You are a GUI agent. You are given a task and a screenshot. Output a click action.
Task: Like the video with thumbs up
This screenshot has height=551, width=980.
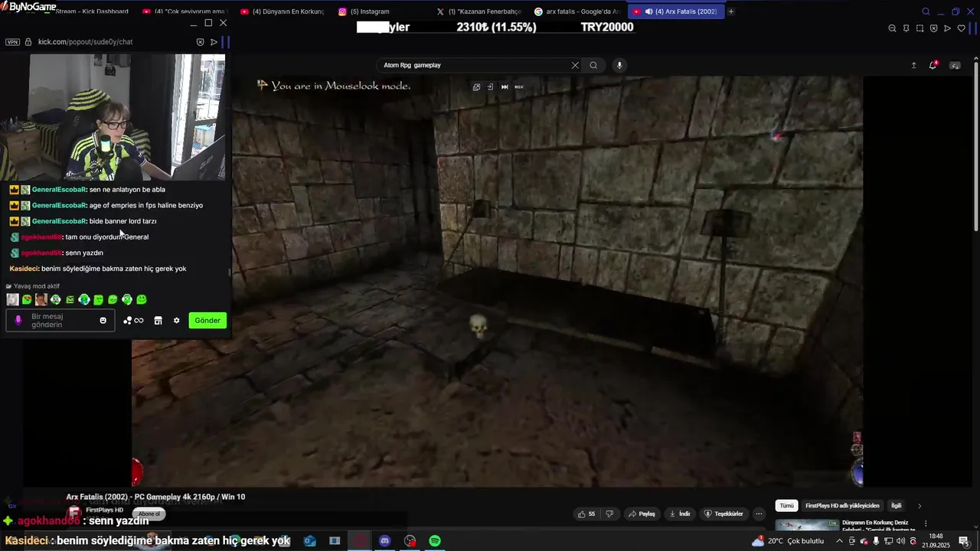pos(586,514)
